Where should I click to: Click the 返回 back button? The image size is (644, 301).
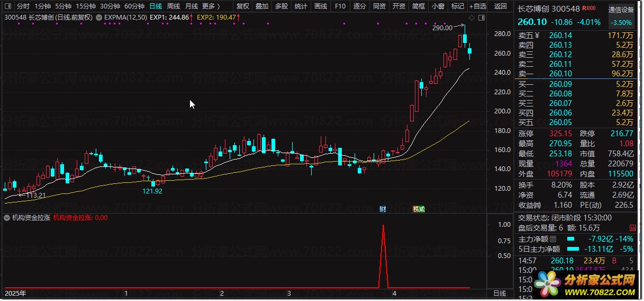click(x=500, y=6)
